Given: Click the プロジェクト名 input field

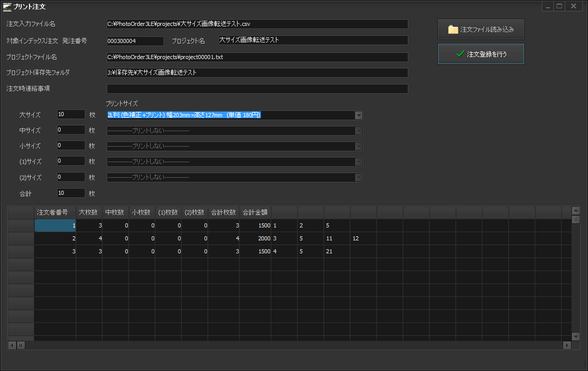Looking at the screenshot, I should tap(313, 40).
